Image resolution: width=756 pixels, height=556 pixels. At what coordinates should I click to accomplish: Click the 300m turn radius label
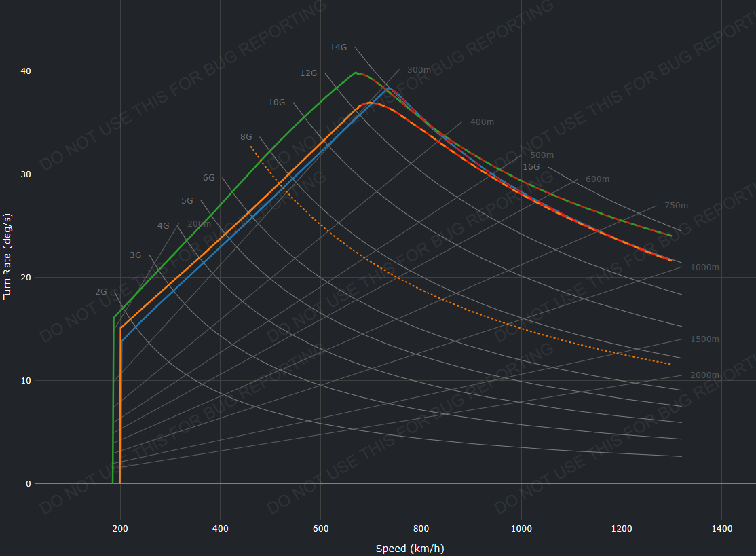[x=419, y=70]
